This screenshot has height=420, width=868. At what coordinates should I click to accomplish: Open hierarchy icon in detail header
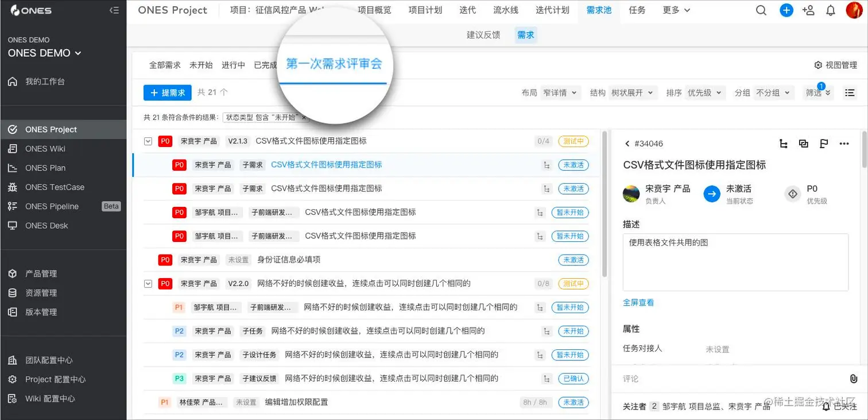click(x=784, y=144)
